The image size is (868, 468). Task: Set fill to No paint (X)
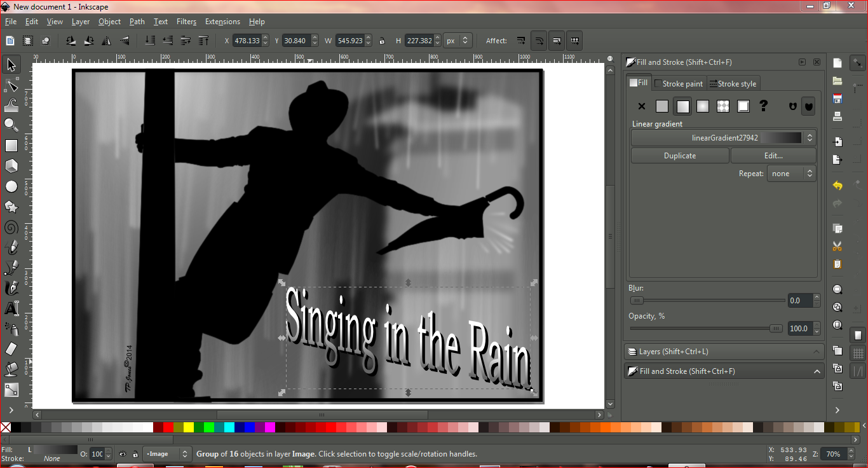coord(642,107)
